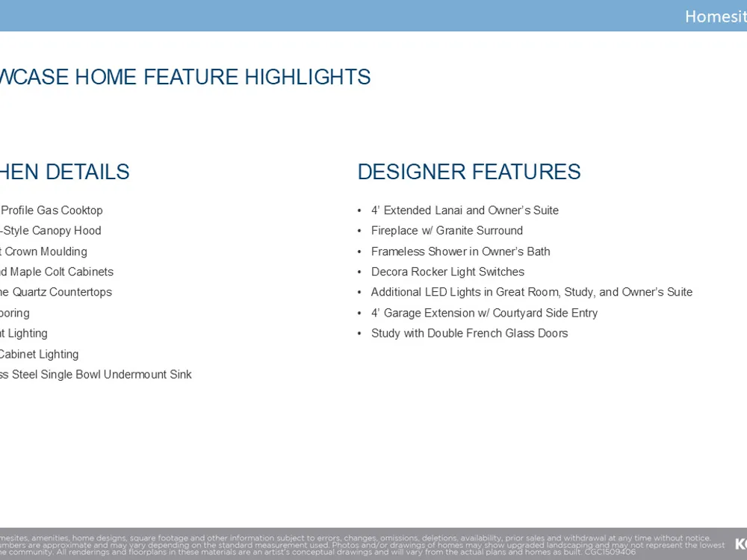The image size is (747, 560).
Task: Select the Crown Moulding item
Action: point(44,252)
